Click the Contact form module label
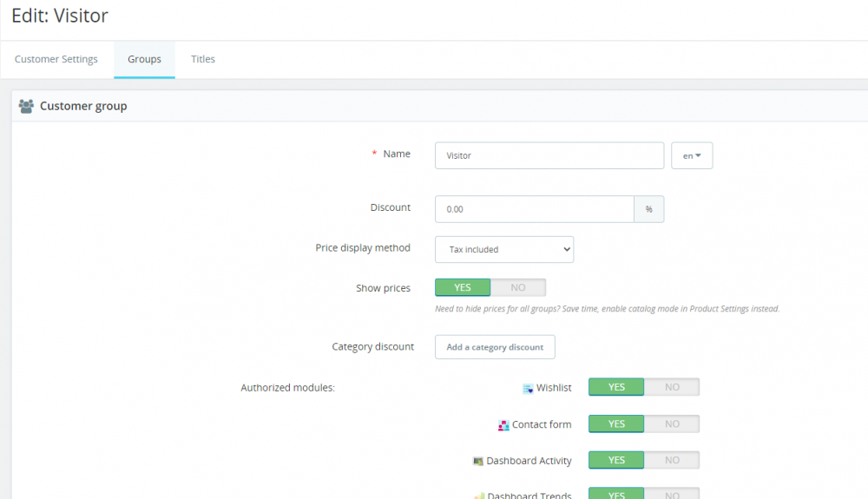 coord(542,424)
